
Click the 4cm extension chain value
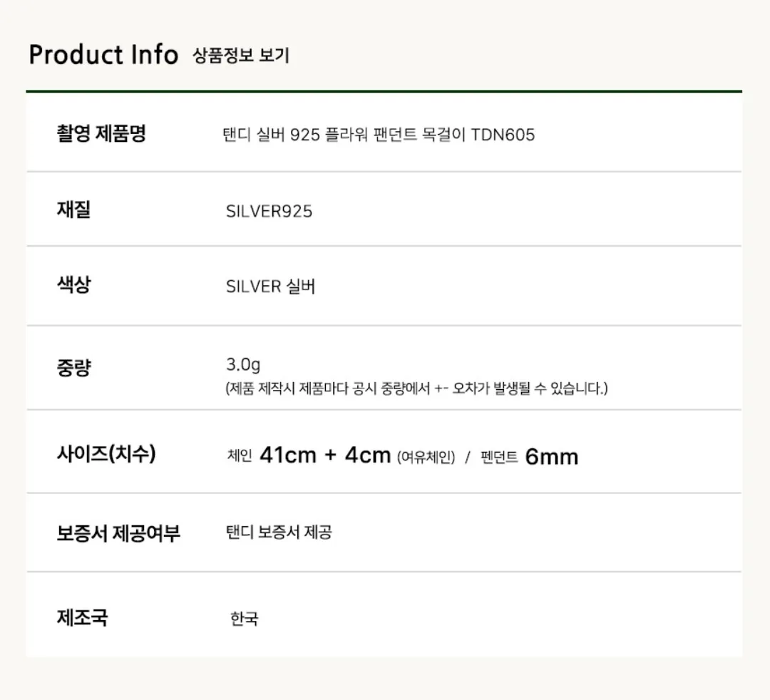(x=367, y=455)
